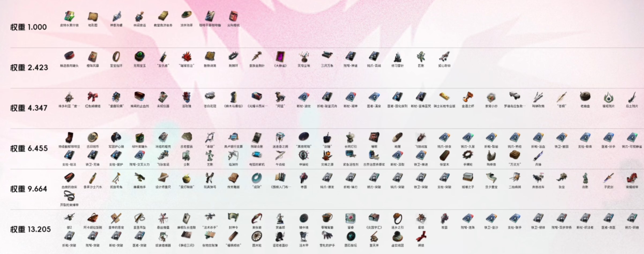The image size is (644, 254).
Task: Pick the 惊堂木 wooden block icon
Action: click(444, 155)
